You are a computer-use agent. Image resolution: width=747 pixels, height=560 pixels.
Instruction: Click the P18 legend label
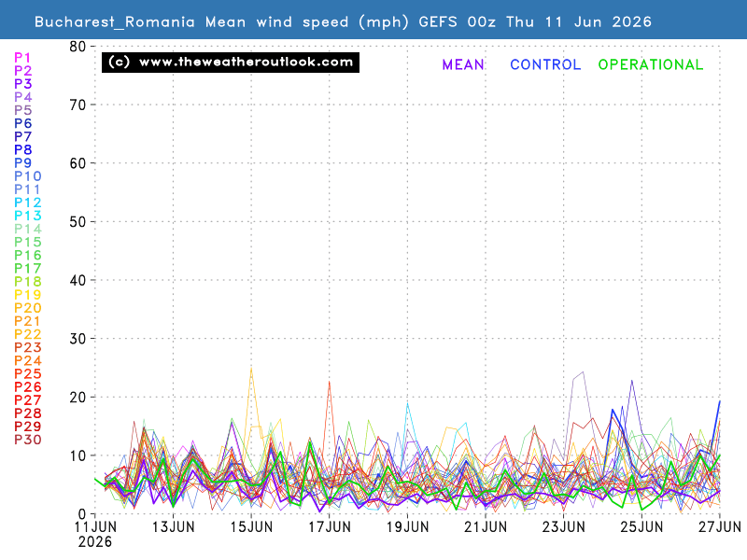[x=28, y=282]
